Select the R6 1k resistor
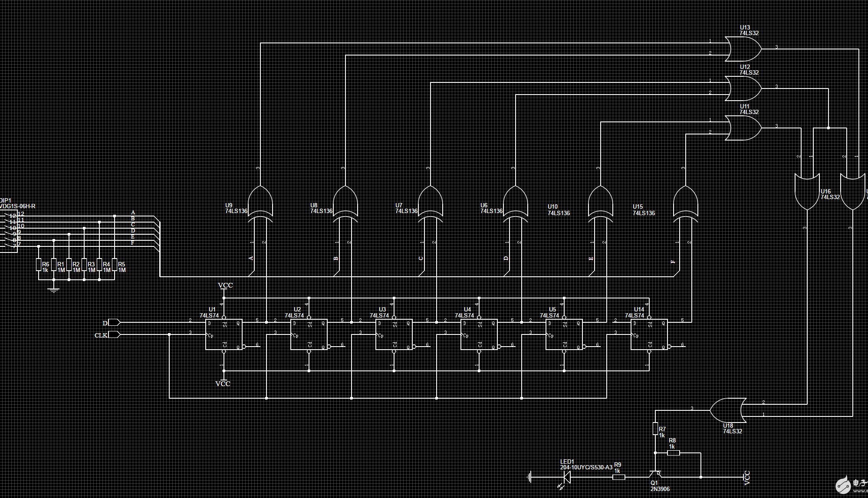The image size is (868, 498). pyautogui.click(x=39, y=265)
